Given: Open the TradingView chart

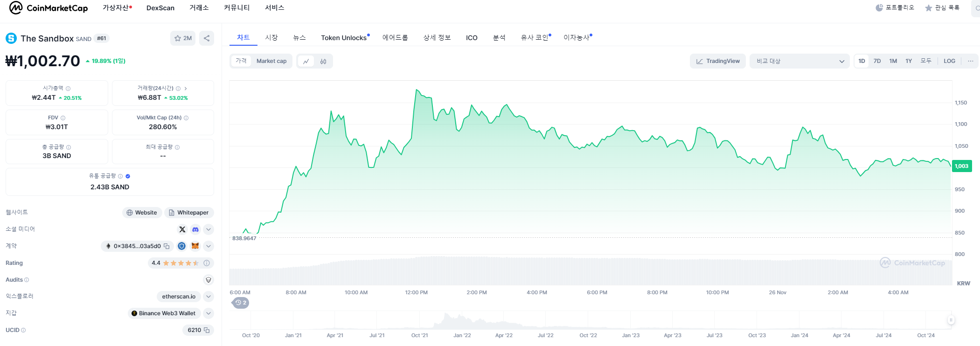Looking at the screenshot, I should (718, 61).
